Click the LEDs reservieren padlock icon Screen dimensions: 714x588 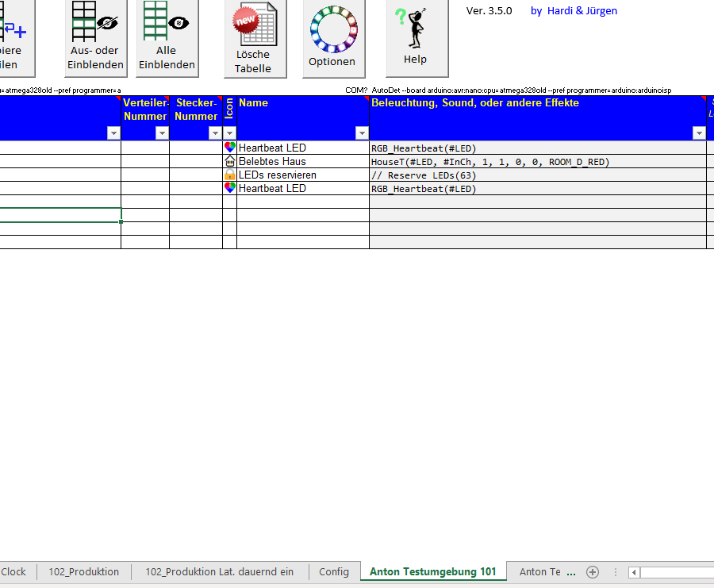230,175
